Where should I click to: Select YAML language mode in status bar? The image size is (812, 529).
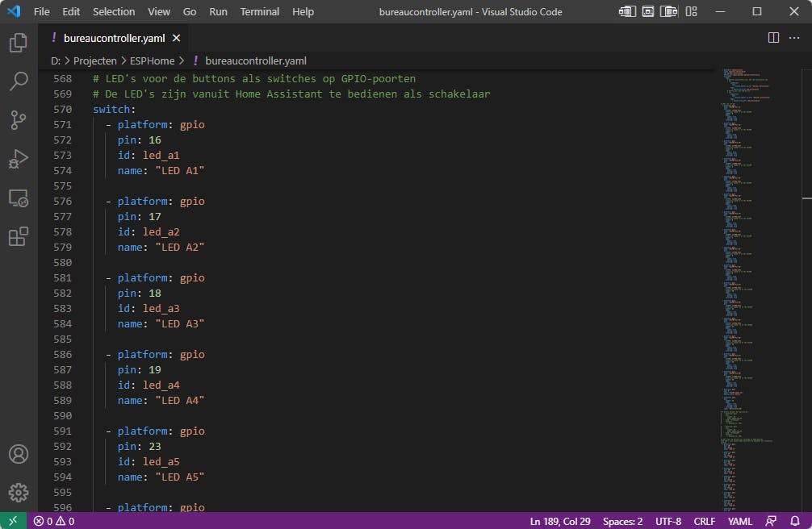click(x=739, y=521)
